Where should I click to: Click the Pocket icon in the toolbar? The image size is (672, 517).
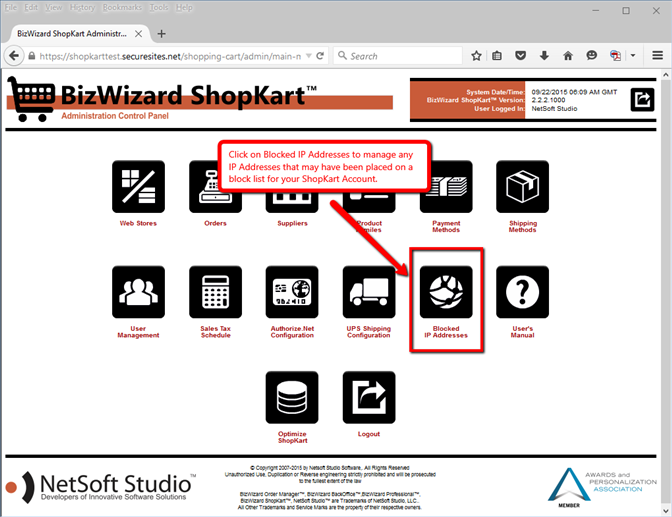click(x=520, y=56)
